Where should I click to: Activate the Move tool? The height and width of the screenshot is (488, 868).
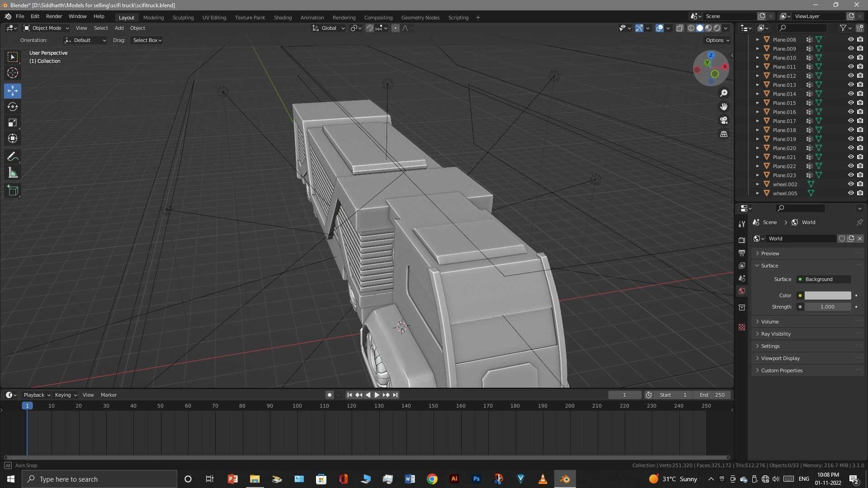(x=13, y=91)
